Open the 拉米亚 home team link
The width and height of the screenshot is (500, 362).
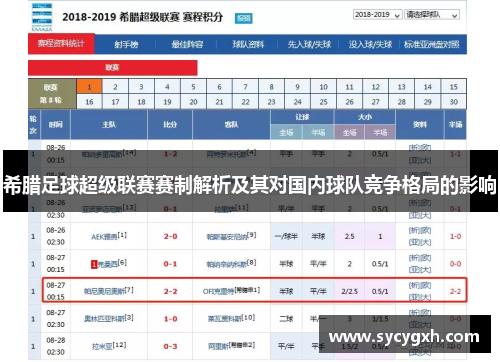(102, 347)
